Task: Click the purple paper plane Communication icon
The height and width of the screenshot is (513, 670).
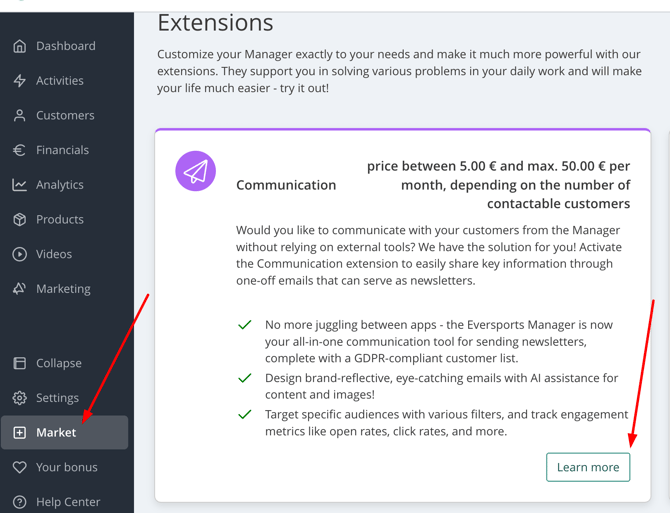Action: 196,172
